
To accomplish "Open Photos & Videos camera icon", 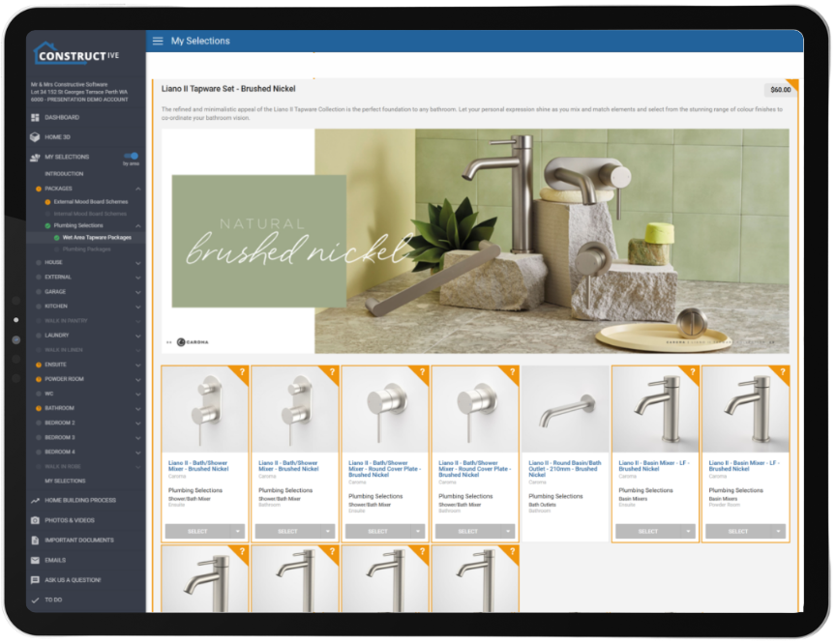I will [35, 520].
